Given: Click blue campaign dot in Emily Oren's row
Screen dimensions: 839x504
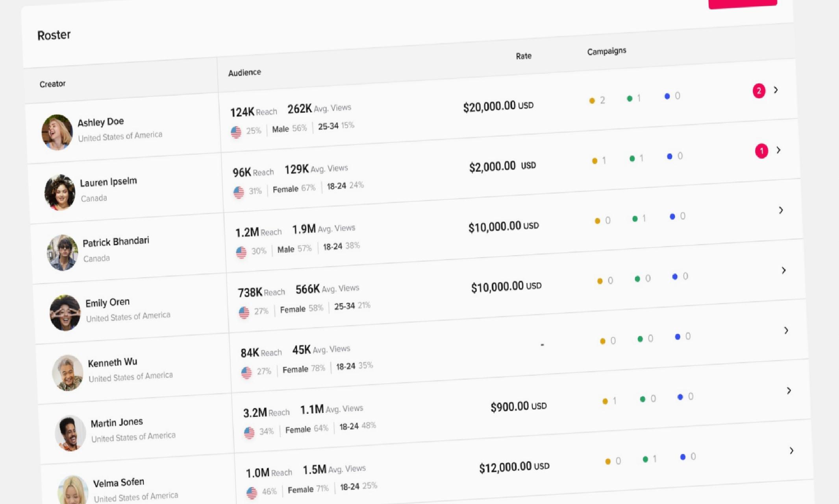Looking at the screenshot, I should point(675,277).
